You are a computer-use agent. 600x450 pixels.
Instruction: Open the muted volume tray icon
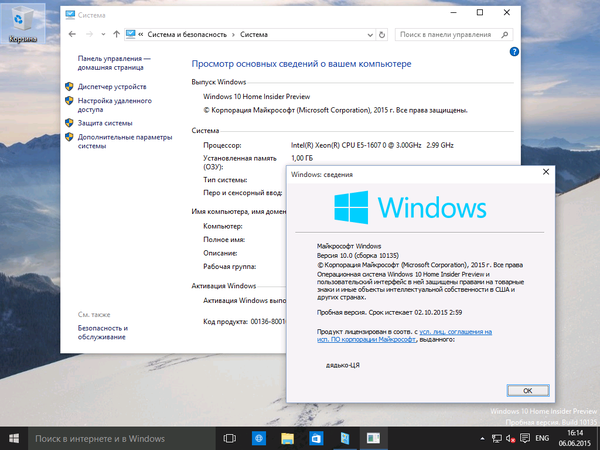(510, 439)
